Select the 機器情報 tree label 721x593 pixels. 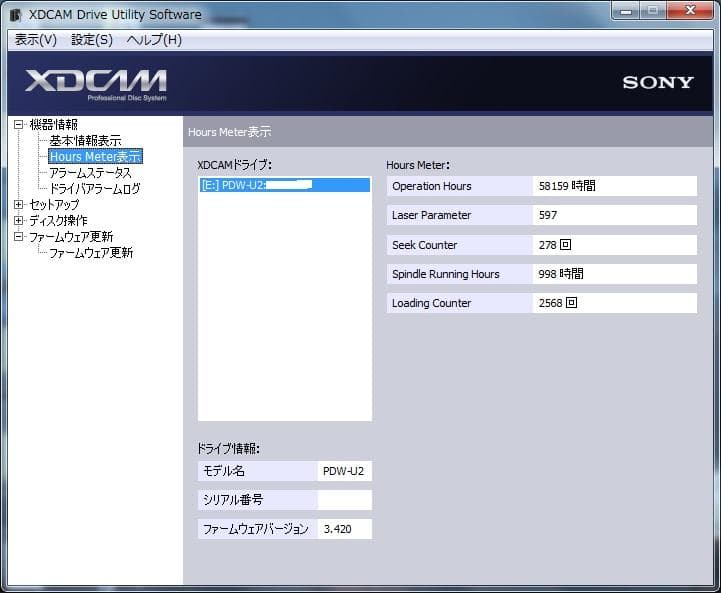pos(53,125)
